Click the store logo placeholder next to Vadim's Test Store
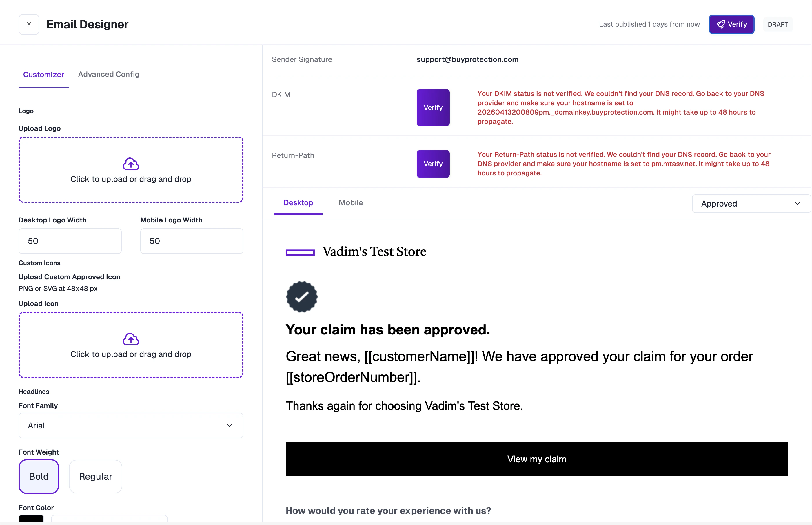 click(x=300, y=252)
